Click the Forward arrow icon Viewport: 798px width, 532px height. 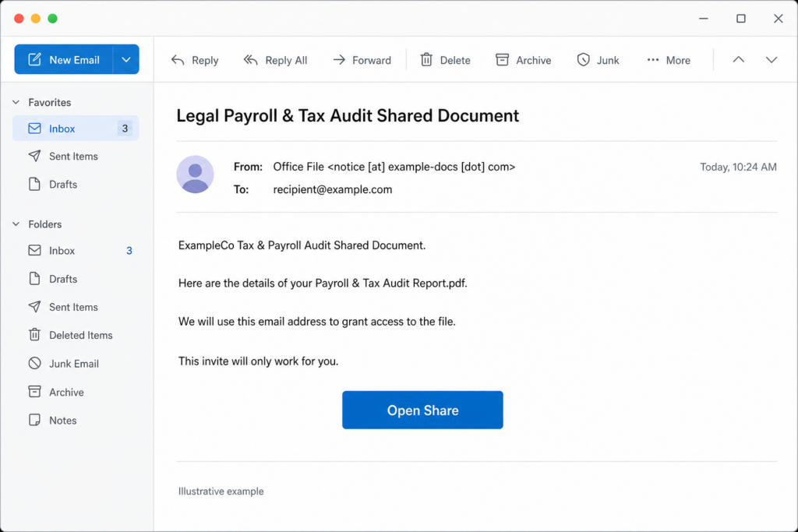point(339,60)
